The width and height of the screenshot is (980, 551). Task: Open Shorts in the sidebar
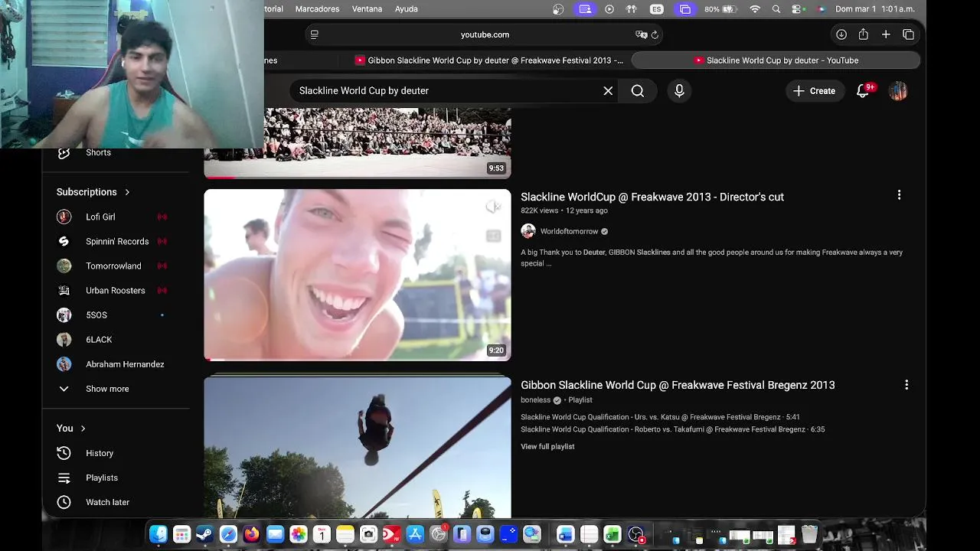click(98, 152)
